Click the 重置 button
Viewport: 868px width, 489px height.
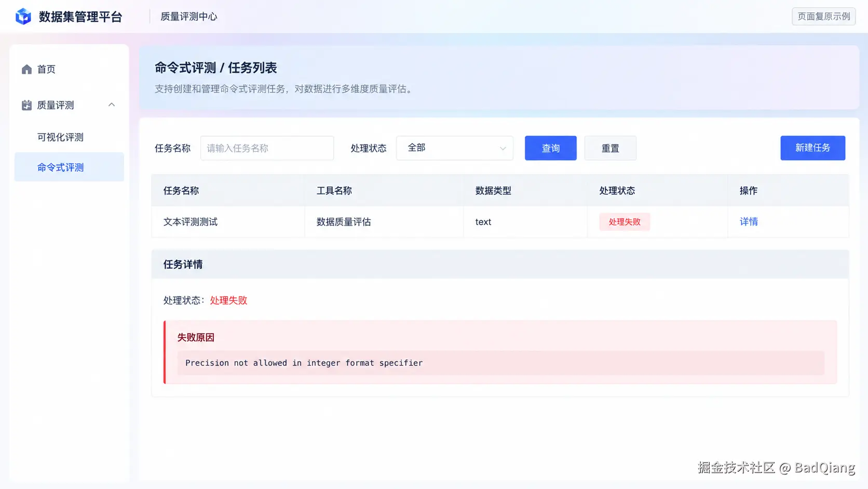[610, 148]
